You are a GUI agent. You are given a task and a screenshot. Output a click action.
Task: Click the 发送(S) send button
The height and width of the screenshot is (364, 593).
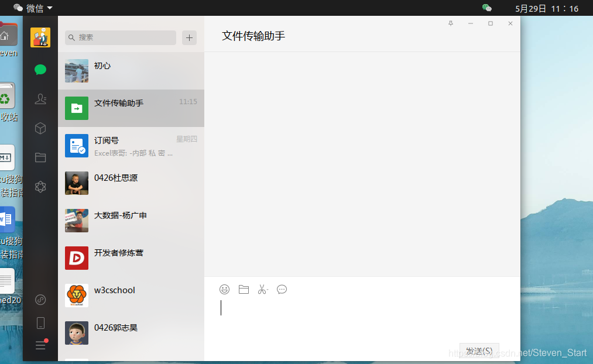(479, 351)
